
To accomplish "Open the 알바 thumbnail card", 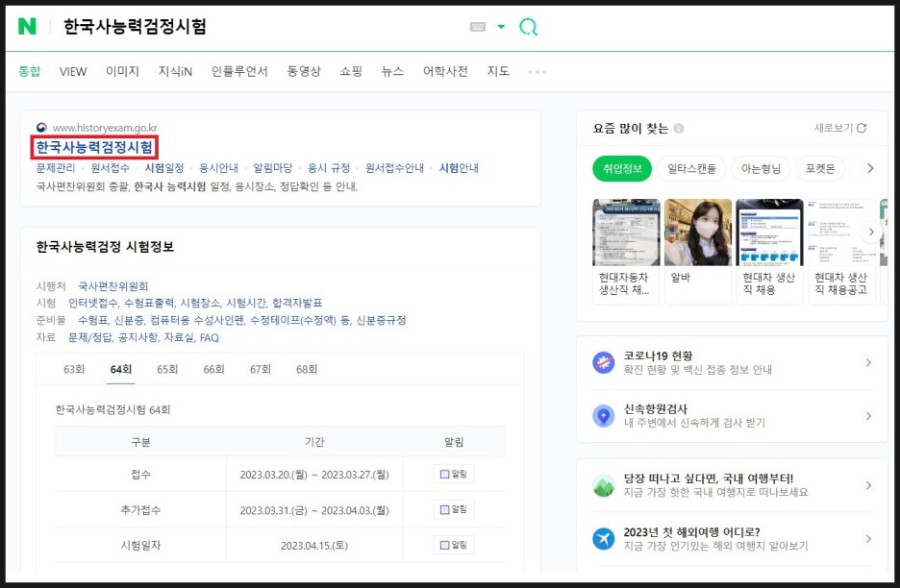I will pos(698,252).
